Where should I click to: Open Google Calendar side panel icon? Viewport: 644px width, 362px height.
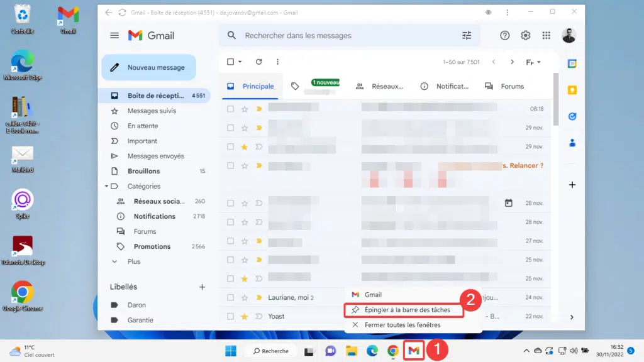(x=572, y=63)
